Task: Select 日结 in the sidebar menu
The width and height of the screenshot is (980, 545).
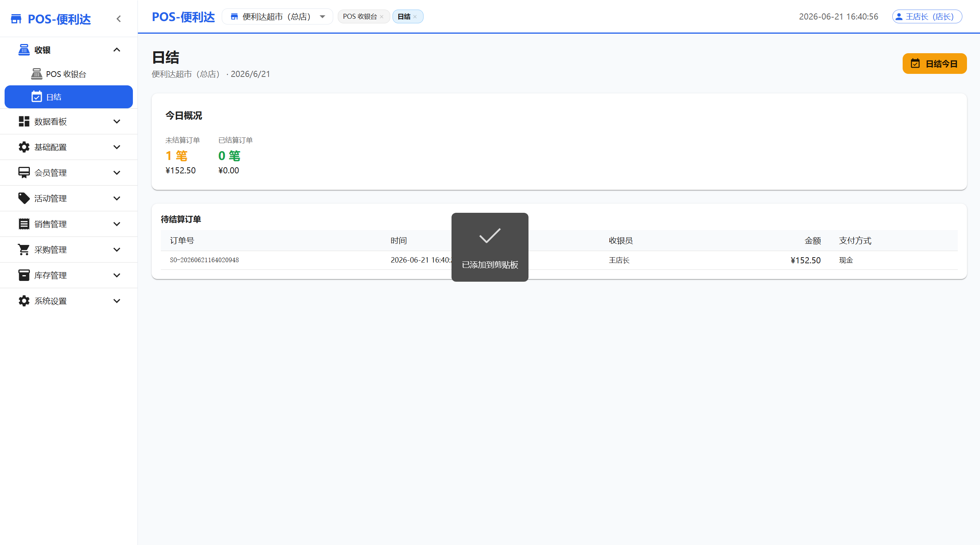Action: 69,97
